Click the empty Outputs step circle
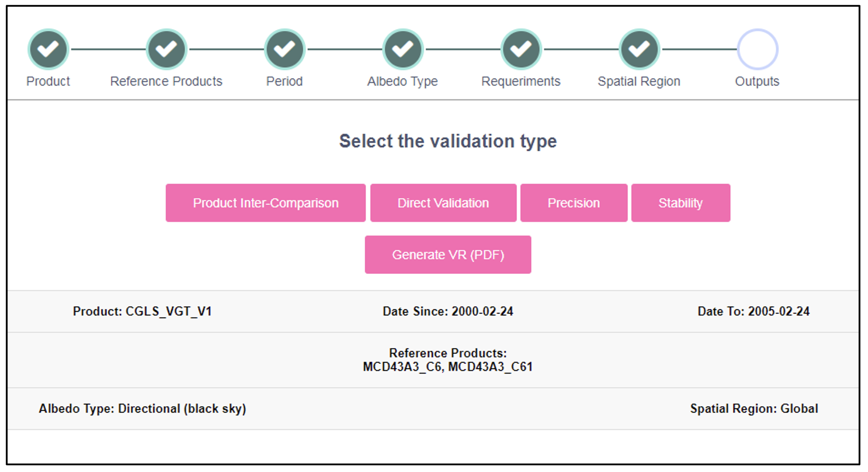This screenshot has width=868, height=472. (757, 49)
